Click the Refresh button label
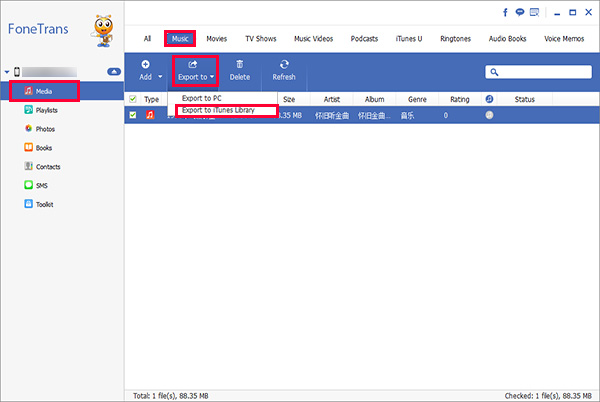The width and height of the screenshot is (600, 402). click(x=284, y=77)
